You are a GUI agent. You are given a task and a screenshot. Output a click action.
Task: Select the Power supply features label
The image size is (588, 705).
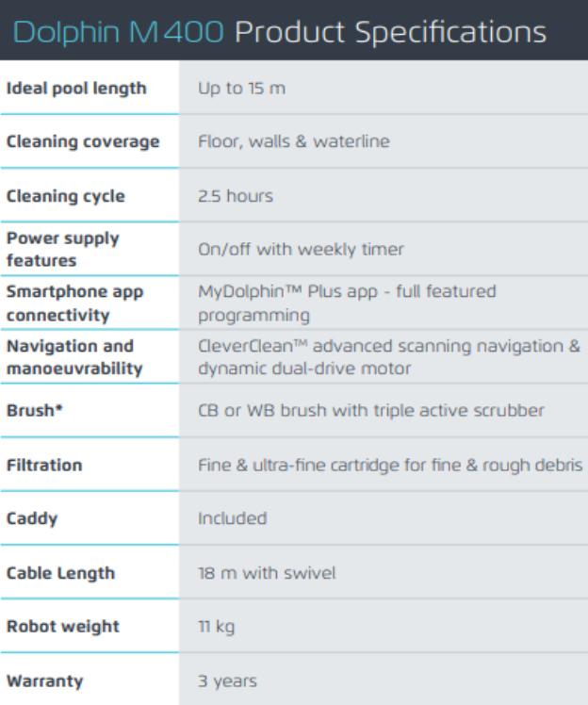coord(62,249)
